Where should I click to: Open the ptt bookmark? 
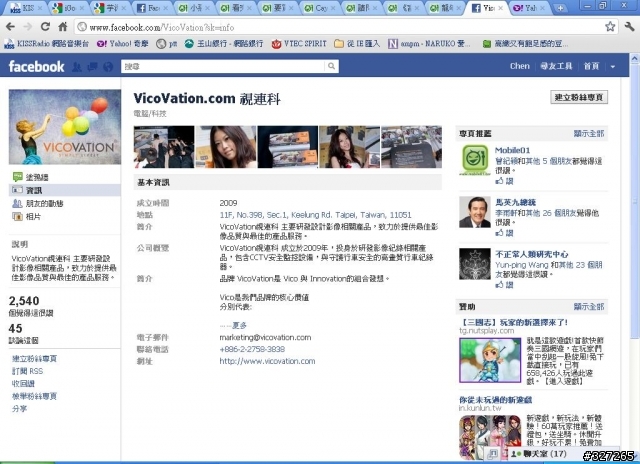[167, 44]
